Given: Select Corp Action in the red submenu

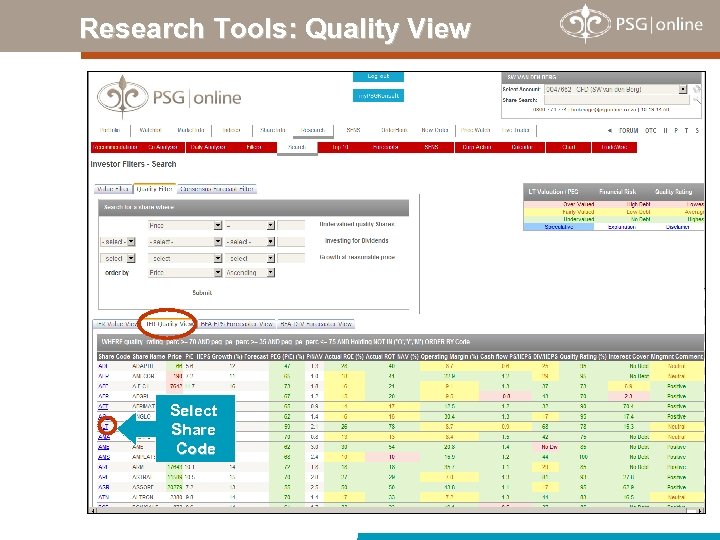Looking at the screenshot, I should coord(477,147).
